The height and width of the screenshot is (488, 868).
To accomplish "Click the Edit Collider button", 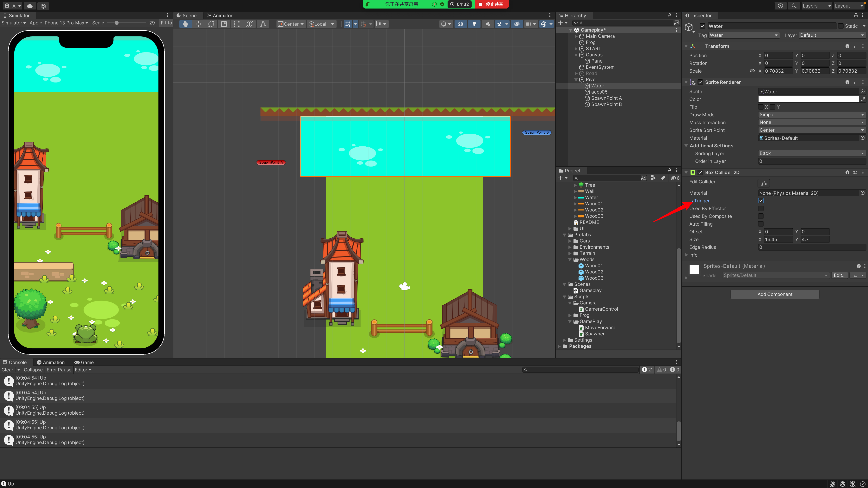I will point(764,183).
